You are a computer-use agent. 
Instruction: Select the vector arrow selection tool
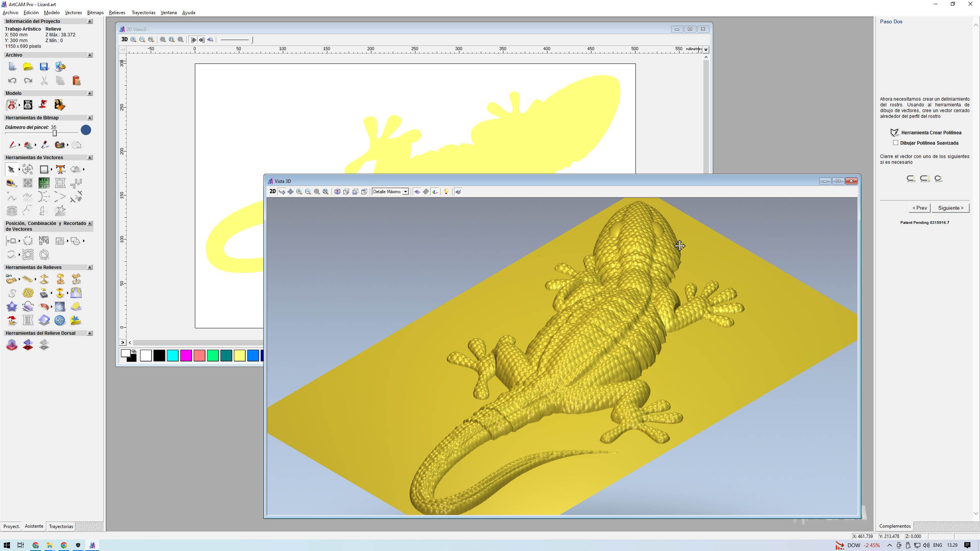[x=11, y=169]
